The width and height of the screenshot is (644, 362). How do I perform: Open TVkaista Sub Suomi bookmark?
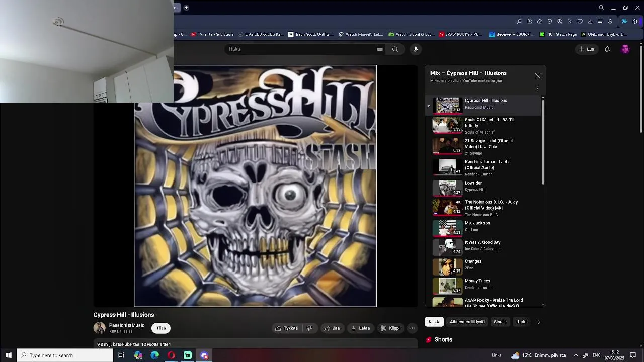[212, 34]
